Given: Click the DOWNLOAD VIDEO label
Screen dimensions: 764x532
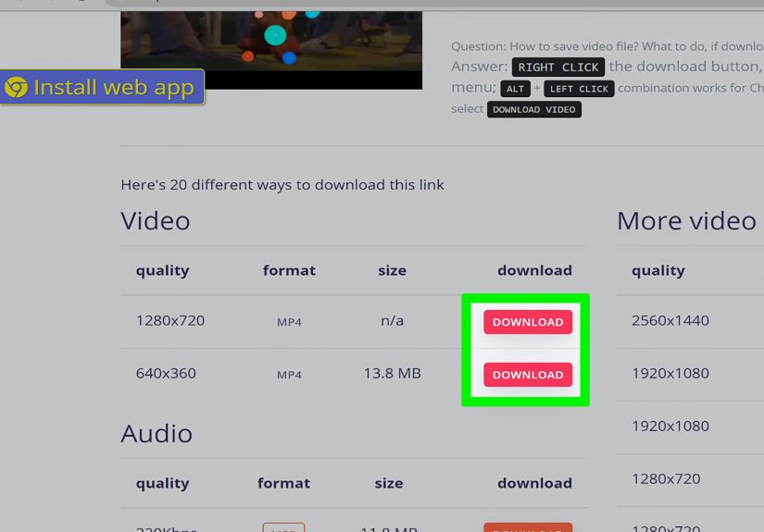Looking at the screenshot, I should (534, 109).
